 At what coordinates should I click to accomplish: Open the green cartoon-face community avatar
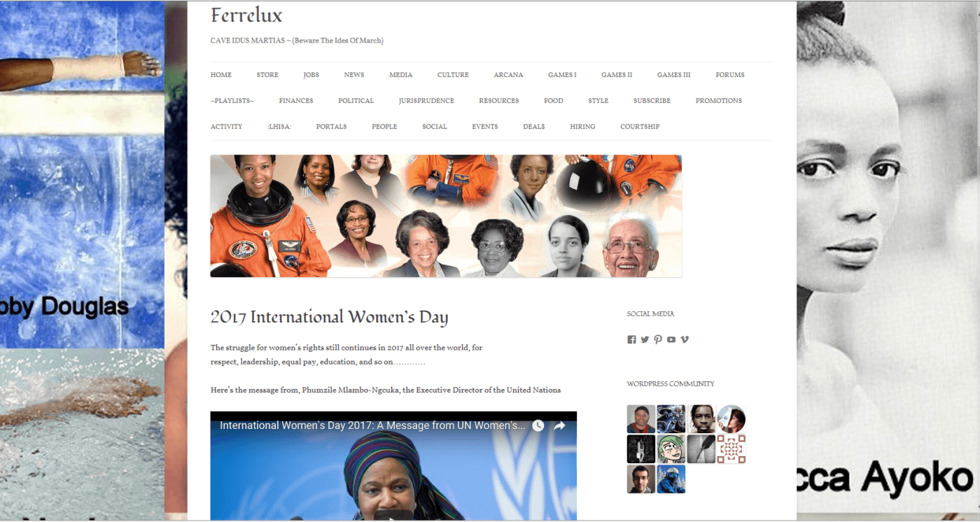671,449
